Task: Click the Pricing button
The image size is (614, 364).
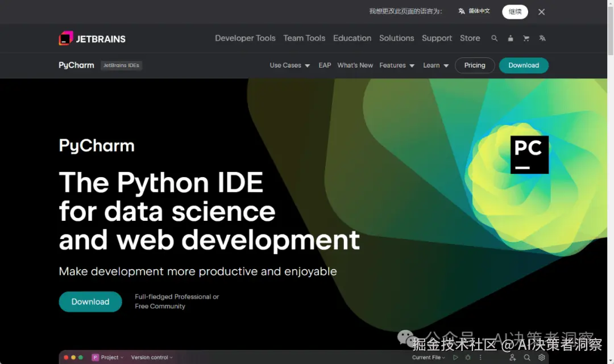Action: point(475,65)
